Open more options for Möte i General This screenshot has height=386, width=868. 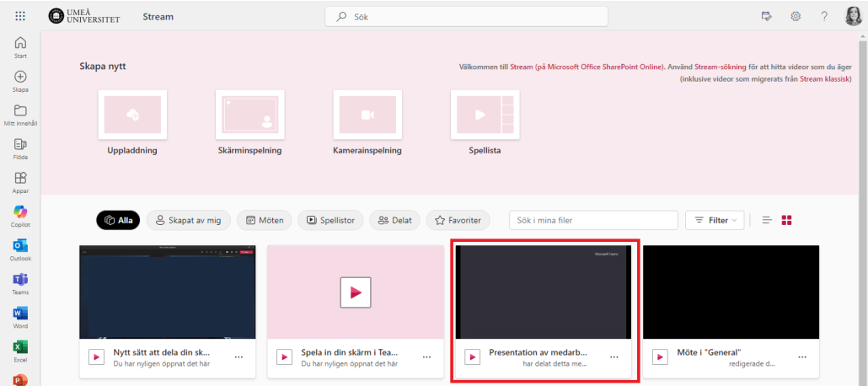802,357
